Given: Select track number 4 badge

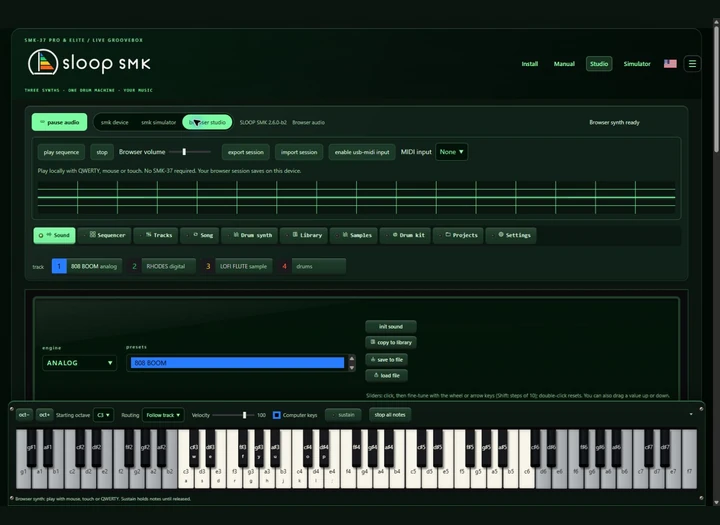Looking at the screenshot, I should (284, 266).
